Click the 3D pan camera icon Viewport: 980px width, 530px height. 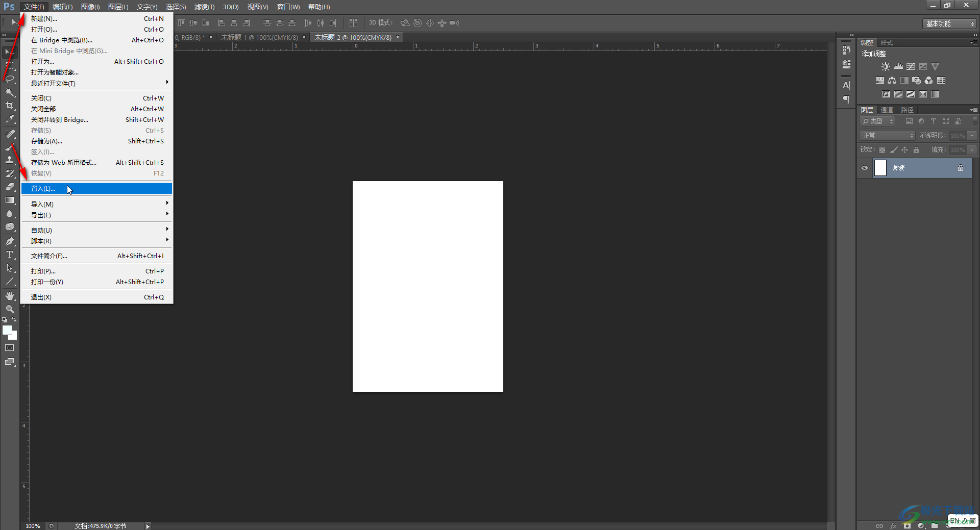(430, 23)
